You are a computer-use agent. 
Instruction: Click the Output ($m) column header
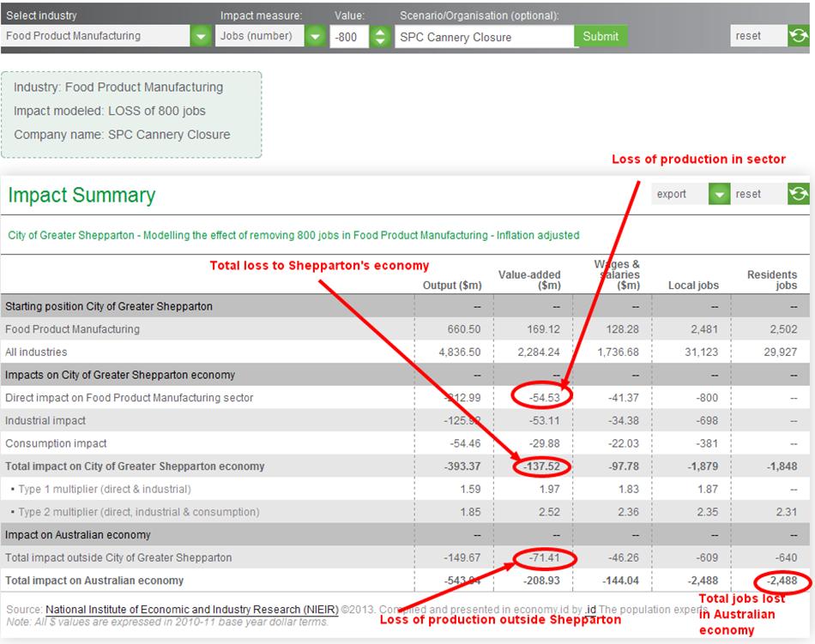click(452, 285)
